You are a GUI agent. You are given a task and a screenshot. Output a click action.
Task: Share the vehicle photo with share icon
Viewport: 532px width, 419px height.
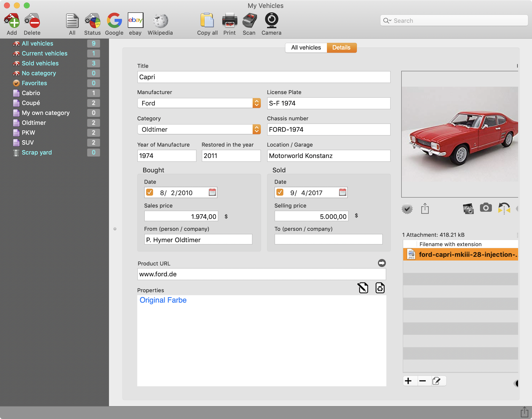[425, 209]
